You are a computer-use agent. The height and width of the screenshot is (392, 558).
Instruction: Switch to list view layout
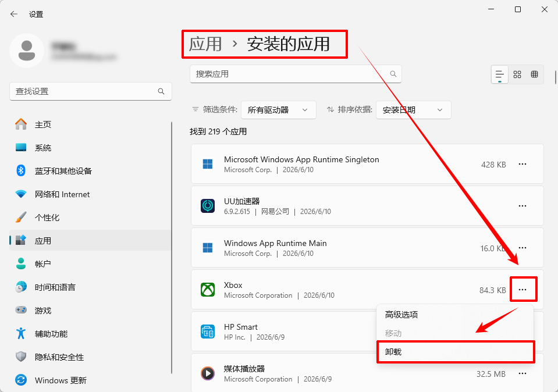pos(500,74)
